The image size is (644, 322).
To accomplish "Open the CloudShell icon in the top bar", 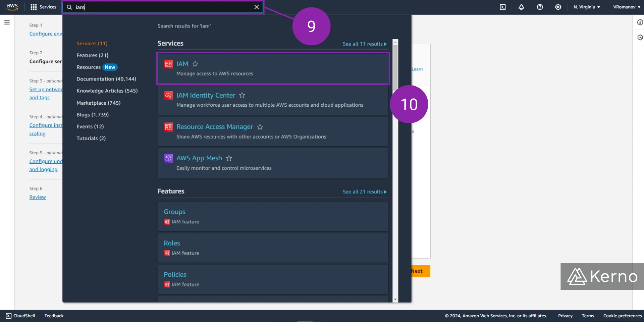I will point(503,7).
